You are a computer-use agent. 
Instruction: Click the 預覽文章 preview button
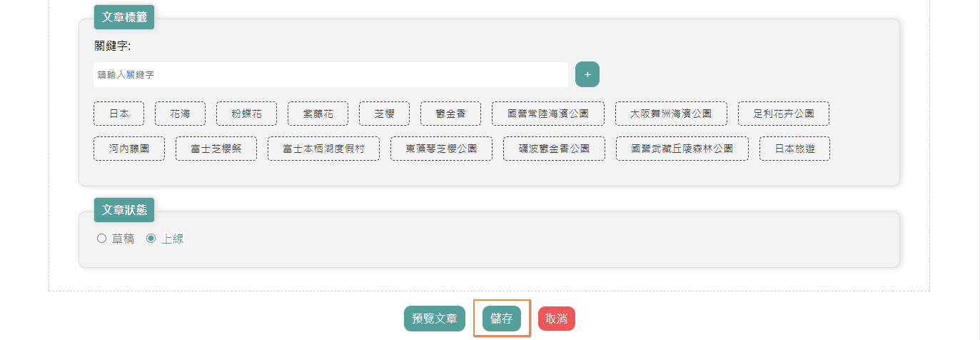click(435, 319)
